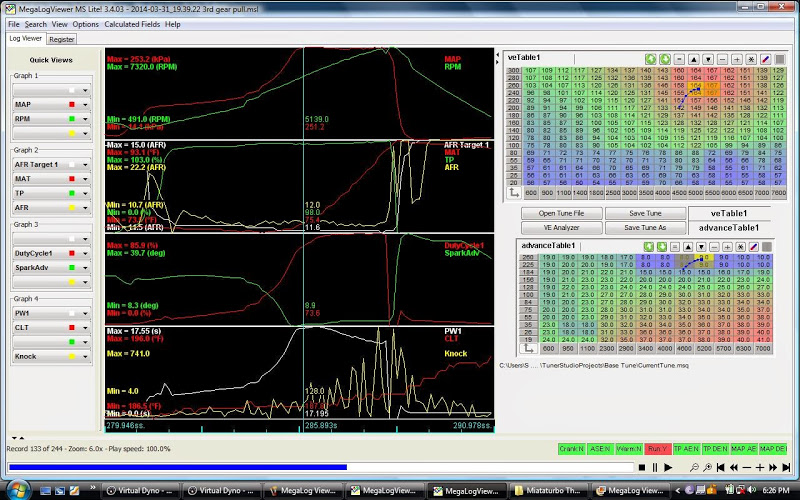Pause the log playback
Image resolution: width=800 pixels, height=500 pixels.
click(655, 468)
